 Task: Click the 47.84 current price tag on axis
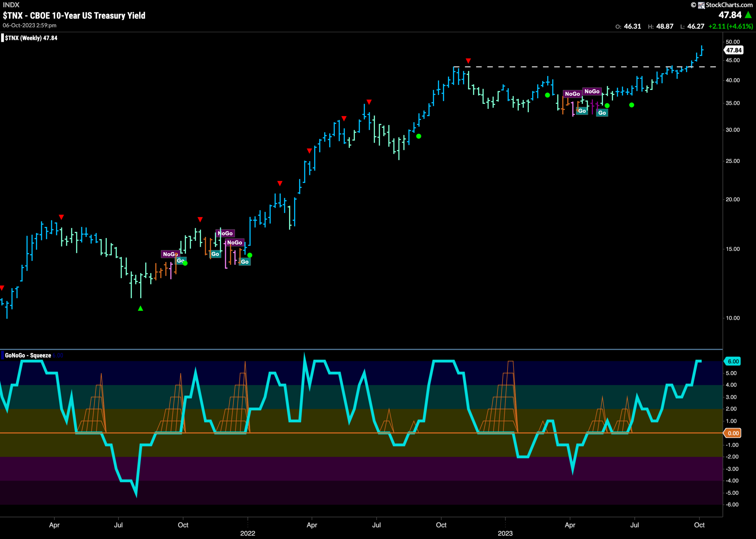tap(734, 50)
